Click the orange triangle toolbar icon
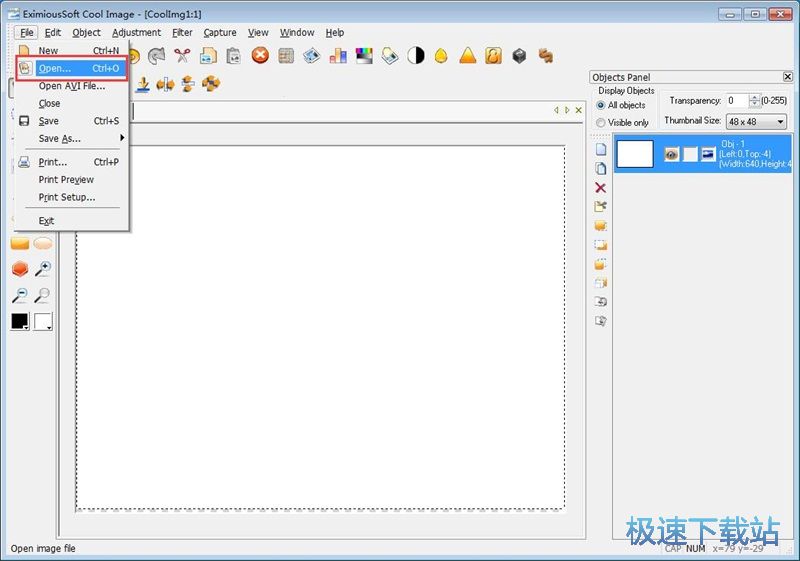The image size is (800, 561). point(467,56)
